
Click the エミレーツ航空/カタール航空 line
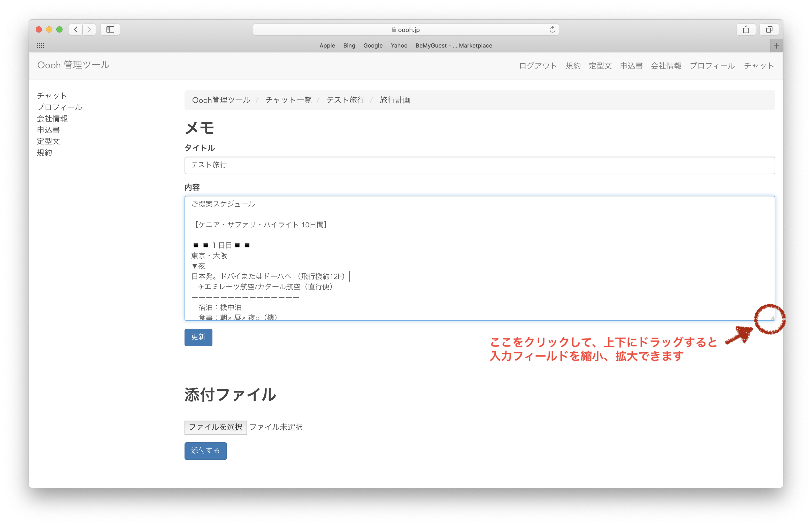(x=265, y=287)
